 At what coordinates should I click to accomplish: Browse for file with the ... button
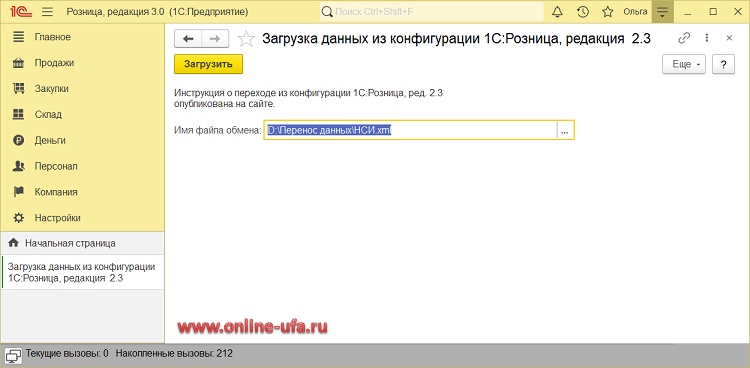click(x=565, y=130)
